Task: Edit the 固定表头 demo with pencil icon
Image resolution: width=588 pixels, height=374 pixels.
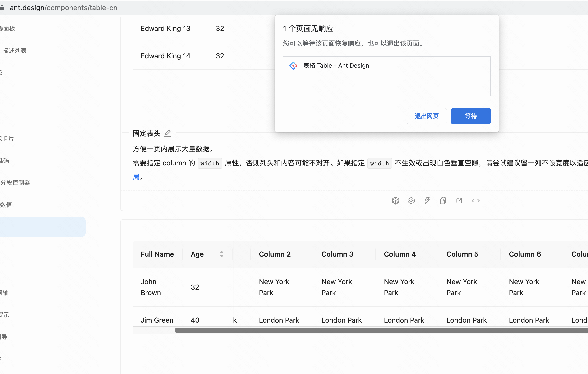Action: [x=168, y=133]
